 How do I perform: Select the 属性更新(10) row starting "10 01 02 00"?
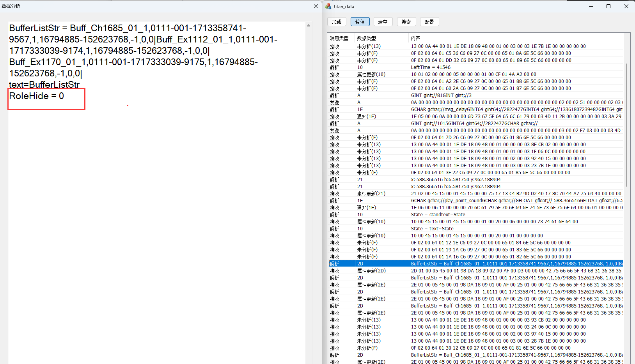(x=476, y=74)
